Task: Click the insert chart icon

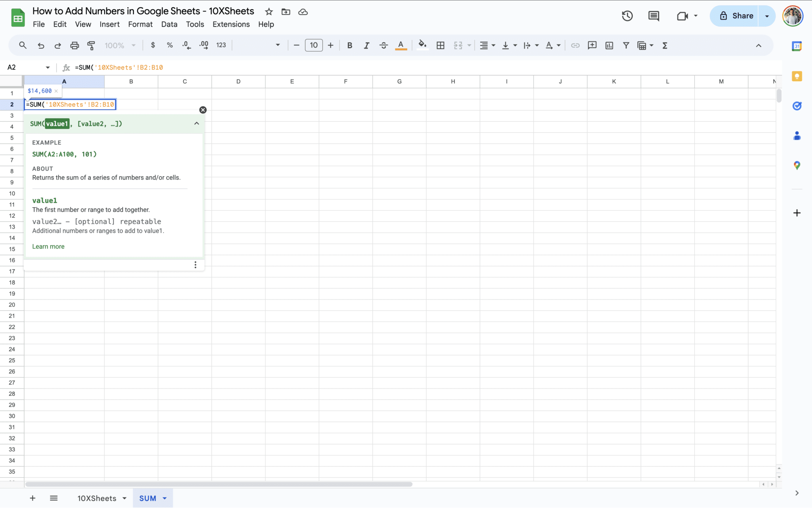Action: pos(609,45)
